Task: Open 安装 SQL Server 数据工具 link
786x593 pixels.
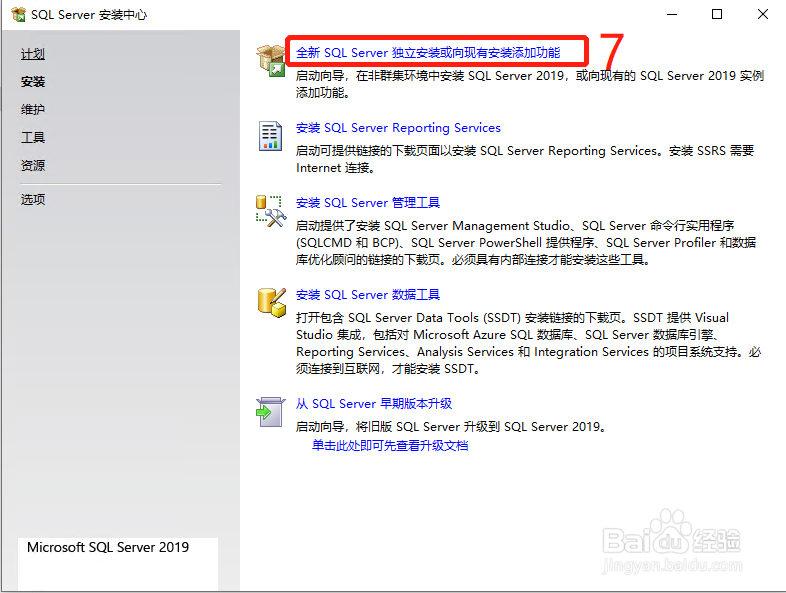Action: point(367,295)
